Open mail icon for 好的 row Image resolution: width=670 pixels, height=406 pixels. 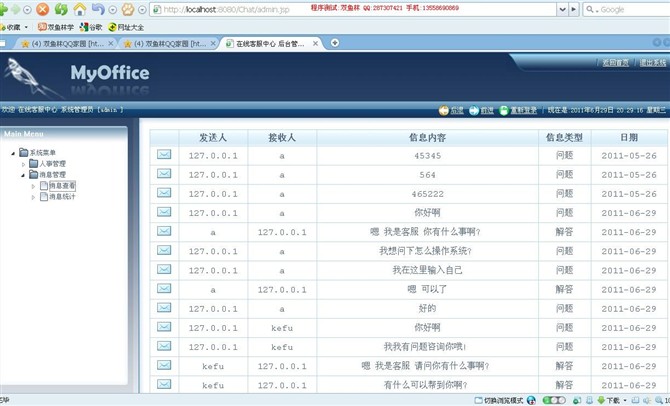pyautogui.click(x=164, y=308)
